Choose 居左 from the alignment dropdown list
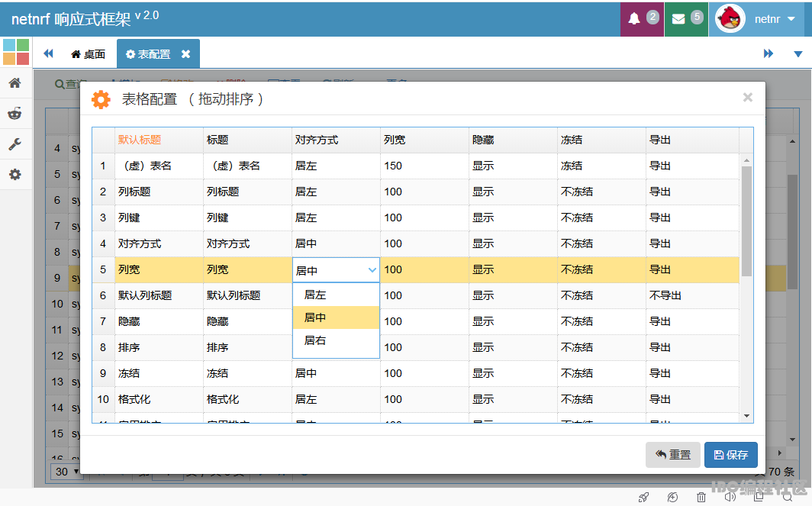The width and height of the screenshot is (812, 506). pos(336,295)
